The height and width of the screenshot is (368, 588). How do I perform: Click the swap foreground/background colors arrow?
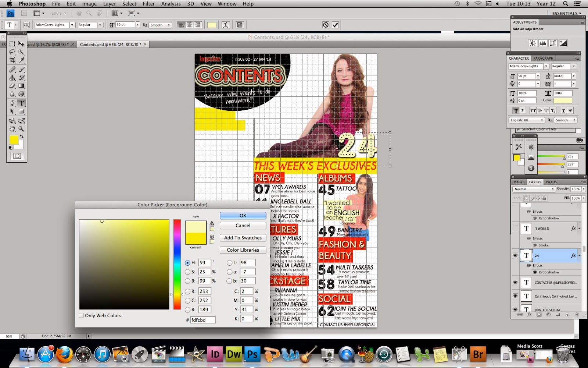tap(22, 137)
